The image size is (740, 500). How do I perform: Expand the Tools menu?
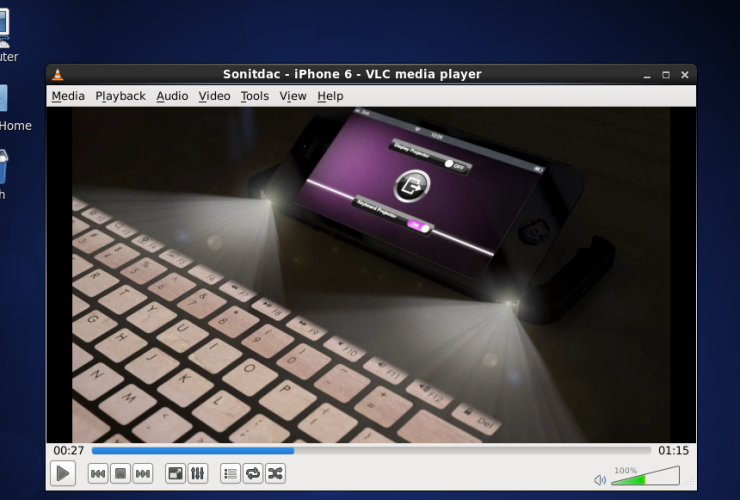254,96
